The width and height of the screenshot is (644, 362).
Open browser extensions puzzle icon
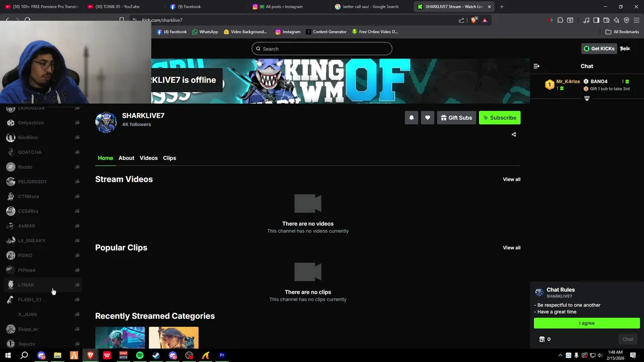(x=560, y=20)
